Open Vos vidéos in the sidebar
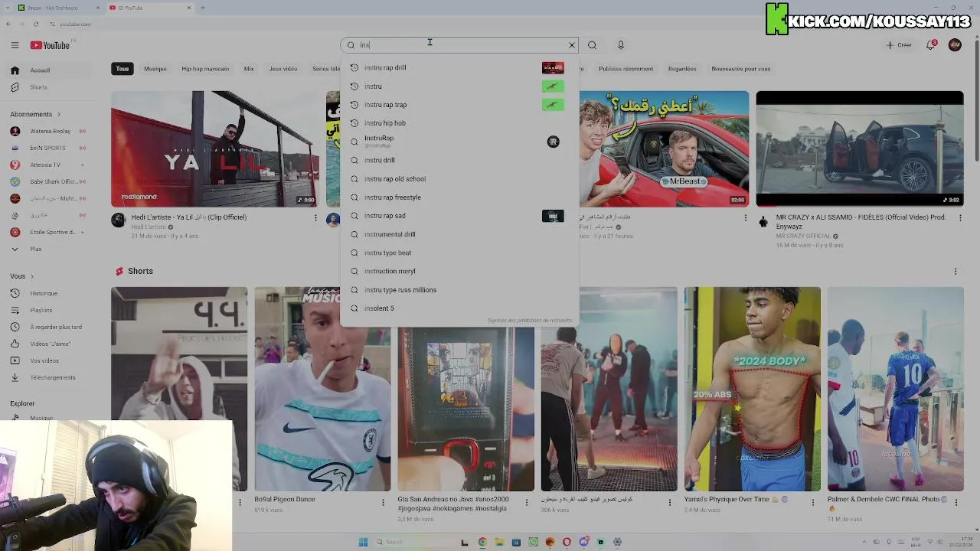The image size is (980, 551). pyautogui.click(x=50, y=360)
